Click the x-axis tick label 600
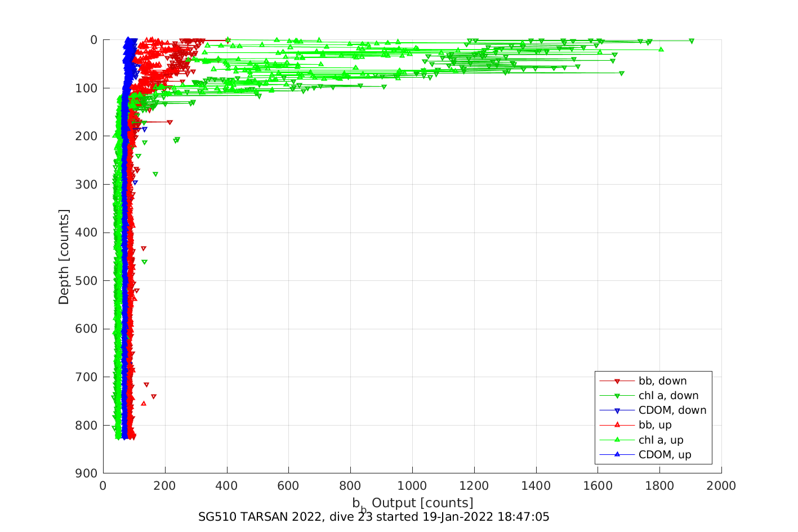This screenshot has height=532, width=798. click(x=288, y=486)
